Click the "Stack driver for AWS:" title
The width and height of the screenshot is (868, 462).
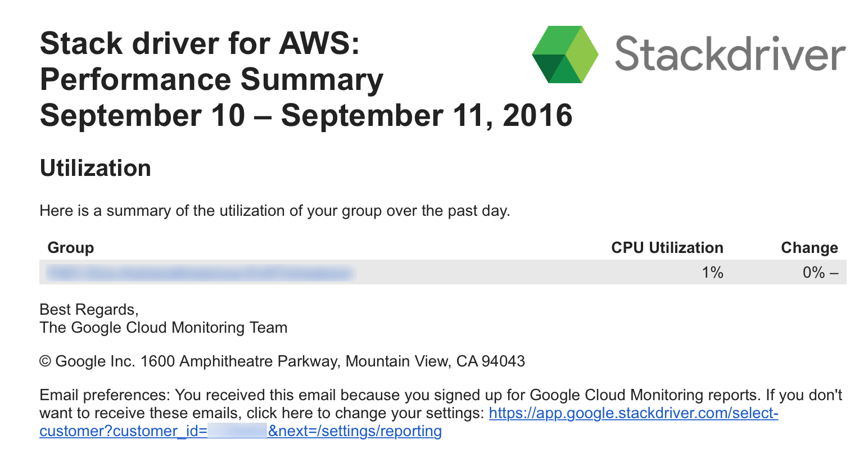[x=200, y=43]
